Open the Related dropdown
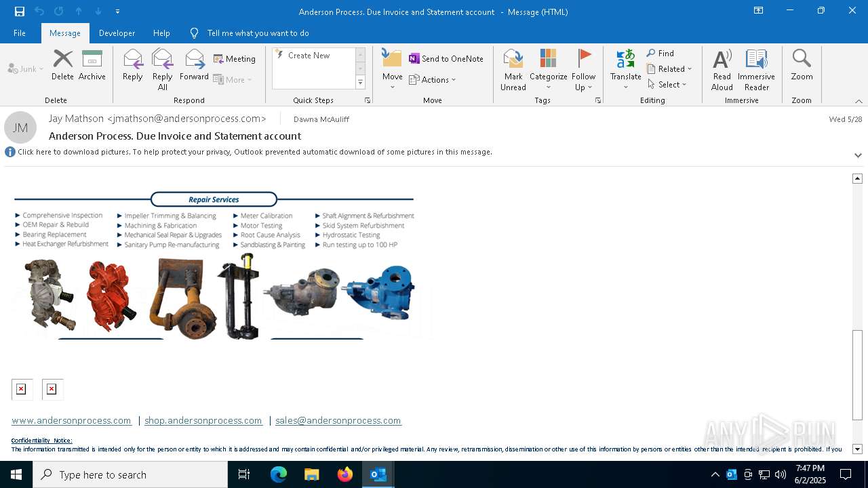This screenshot has width=868, height=488. [x=669, y=69]
